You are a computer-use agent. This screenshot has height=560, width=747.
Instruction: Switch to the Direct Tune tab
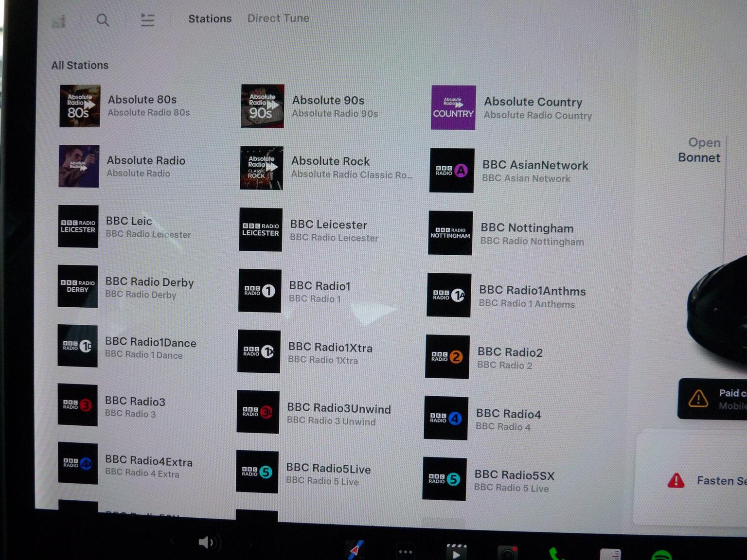(x=278, y=18)
